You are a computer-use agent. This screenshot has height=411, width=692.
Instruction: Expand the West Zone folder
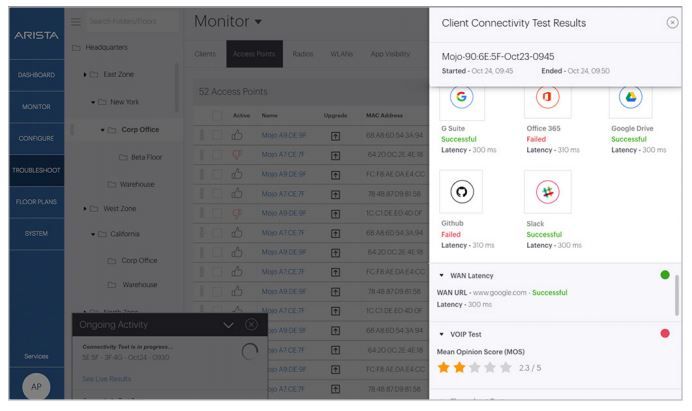tap(85, 209)
